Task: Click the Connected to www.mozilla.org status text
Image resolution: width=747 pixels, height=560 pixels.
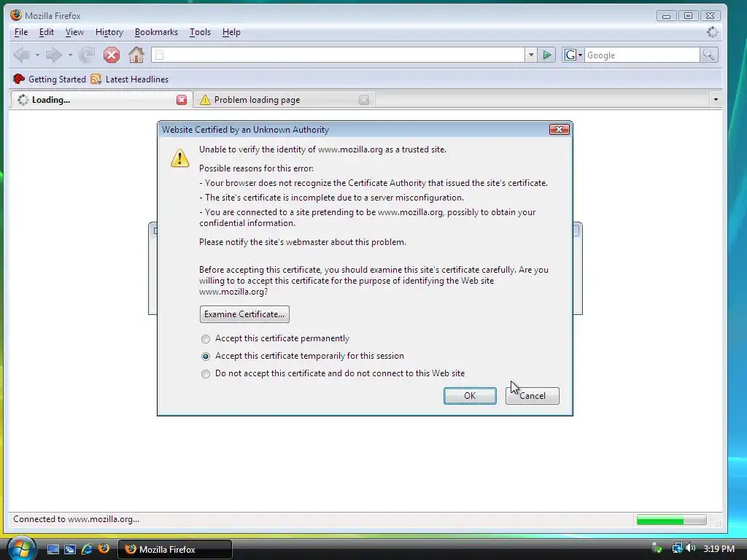Action: tap(76, 519)
